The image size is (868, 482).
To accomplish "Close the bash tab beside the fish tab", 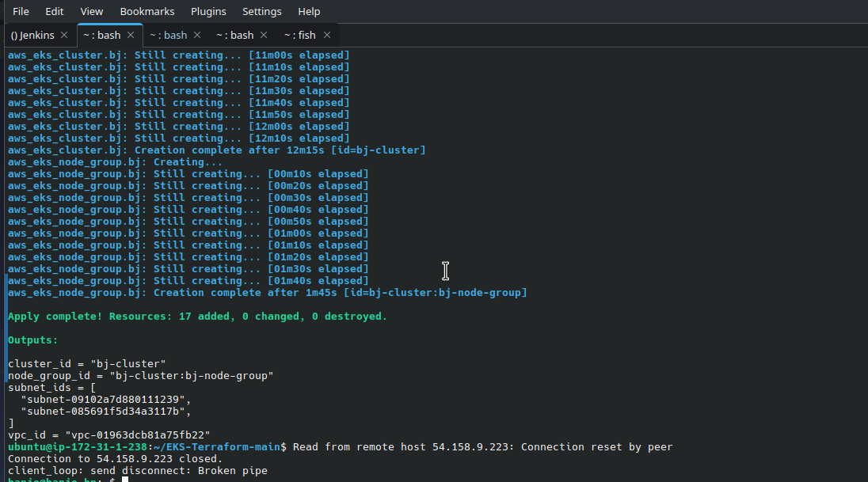I will [x=264, y=35].
